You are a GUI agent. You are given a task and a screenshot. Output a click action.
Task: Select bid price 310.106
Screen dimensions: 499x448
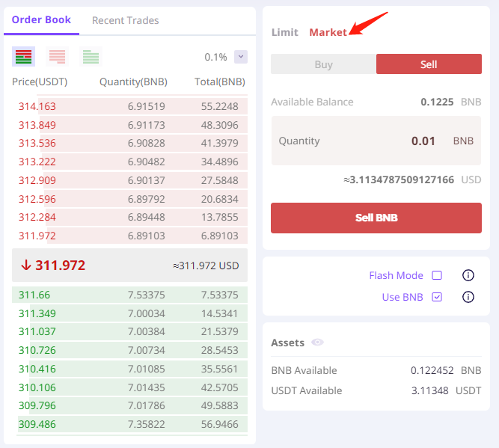pyautogui.click(x=37, y=387)
